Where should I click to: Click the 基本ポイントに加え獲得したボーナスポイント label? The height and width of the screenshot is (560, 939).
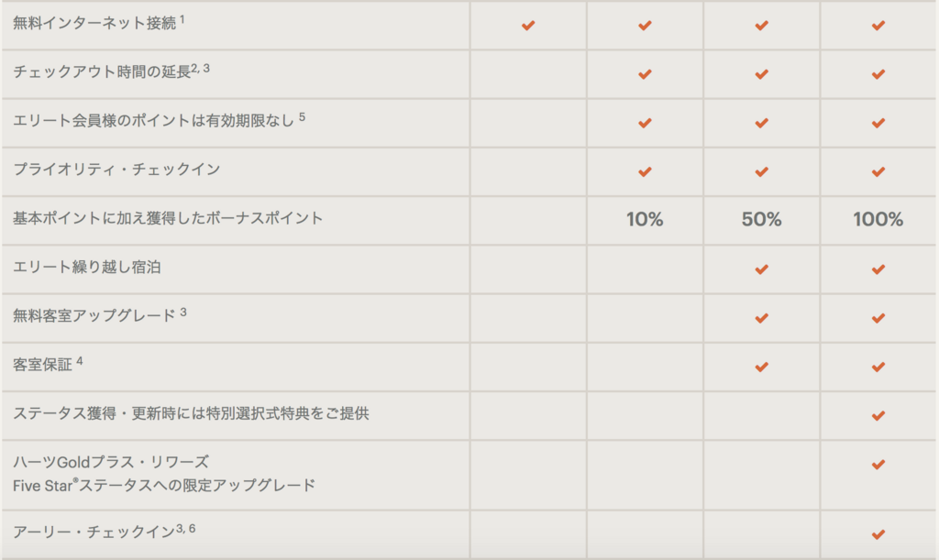(x=168, y=218)
